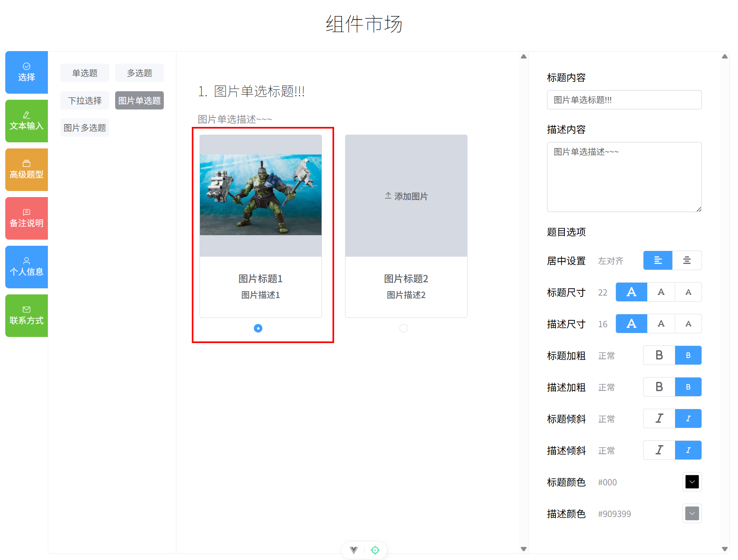Select medium A for 标题尺寸
738x560 pixels.
[x=661, y=292]
